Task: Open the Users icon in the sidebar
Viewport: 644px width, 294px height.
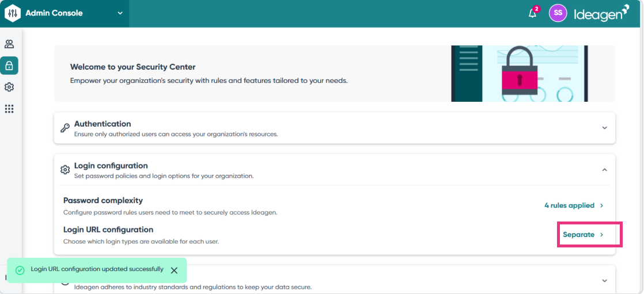Action: click(x=9, y=44)
